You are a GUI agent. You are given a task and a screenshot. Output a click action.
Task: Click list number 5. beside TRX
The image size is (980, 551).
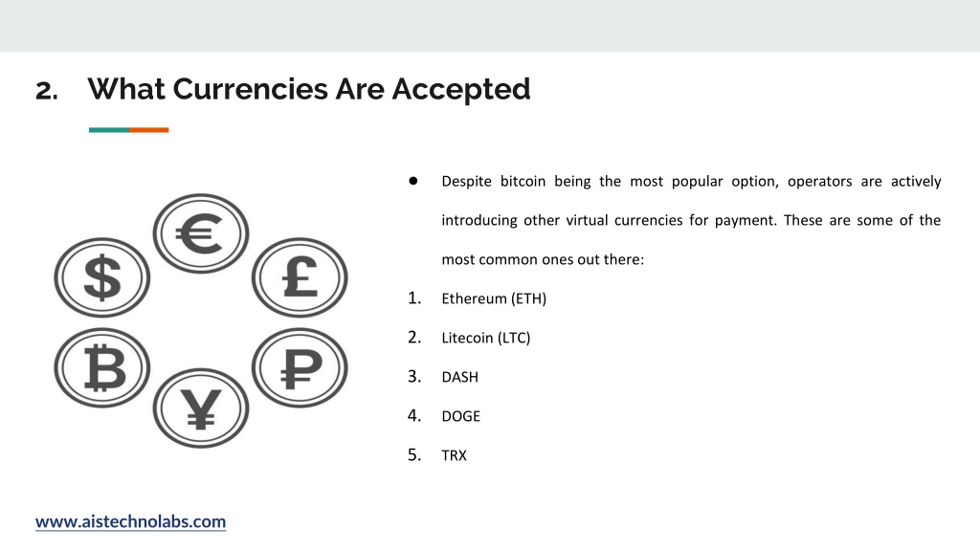pos(414,454)
